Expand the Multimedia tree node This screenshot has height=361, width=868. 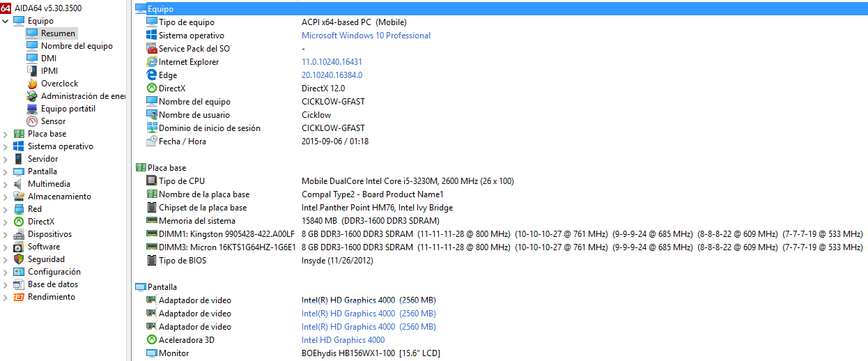coord(6,184)
